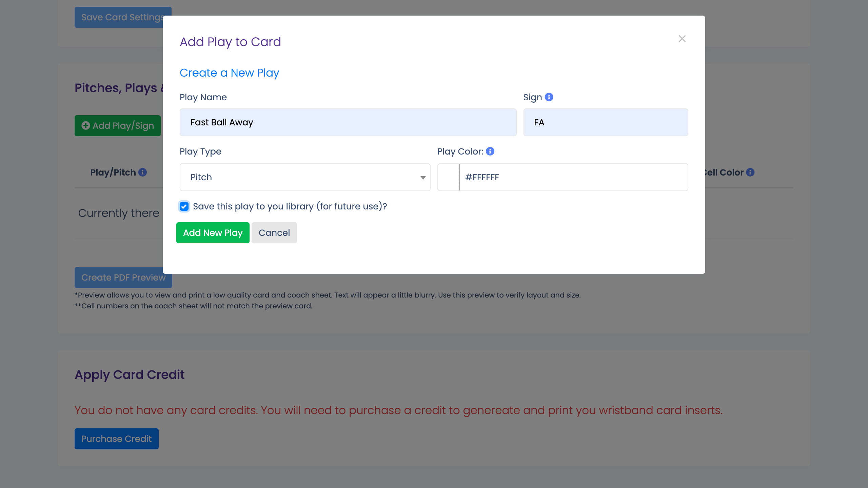Viewport: 868px width, 488px height.
Task: Uncheck save this play to your library
Action: point(184,207)
